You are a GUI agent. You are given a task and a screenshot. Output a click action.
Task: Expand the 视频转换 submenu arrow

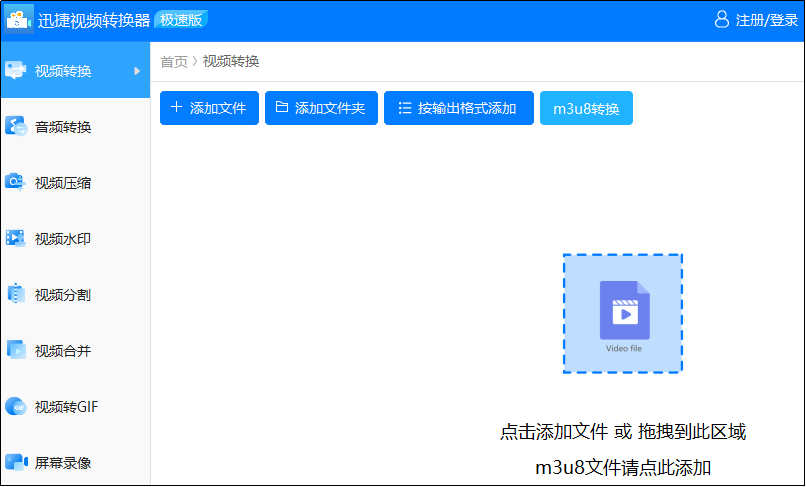pyautogui.click(x=137, y=71)
